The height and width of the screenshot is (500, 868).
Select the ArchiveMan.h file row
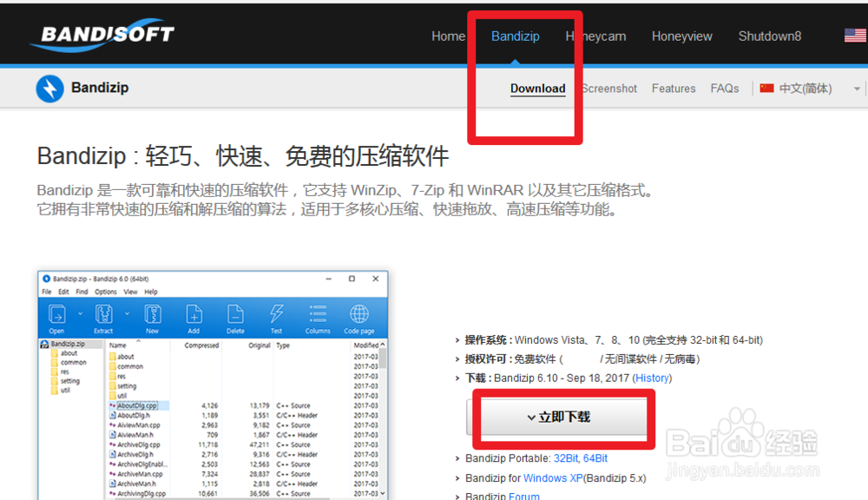tap(135, 484)
